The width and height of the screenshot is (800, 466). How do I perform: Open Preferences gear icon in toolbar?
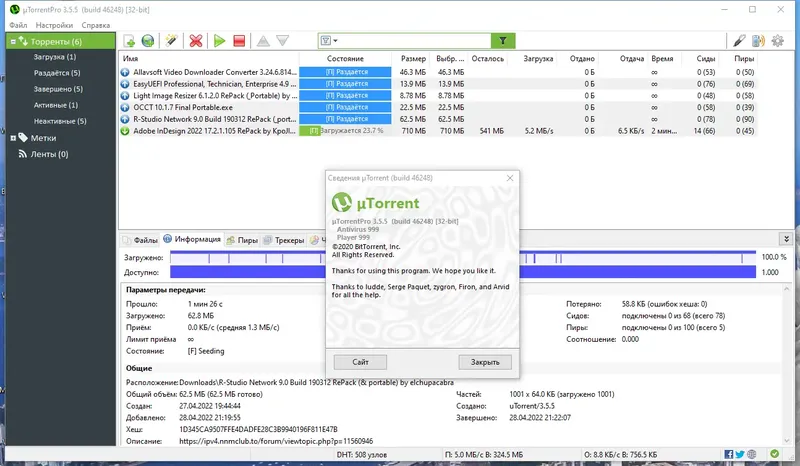point(778,41)
